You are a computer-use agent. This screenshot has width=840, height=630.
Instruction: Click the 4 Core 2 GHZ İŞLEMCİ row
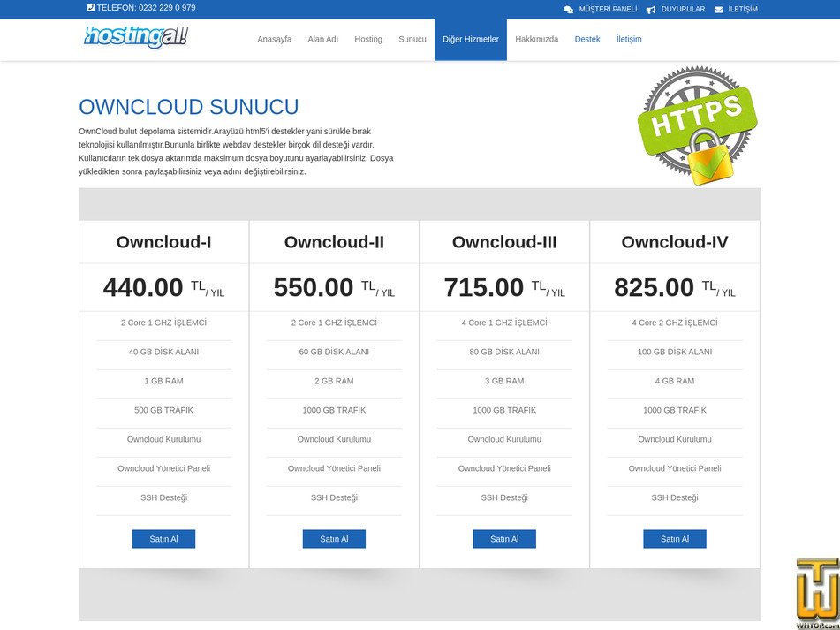(675, 323)
